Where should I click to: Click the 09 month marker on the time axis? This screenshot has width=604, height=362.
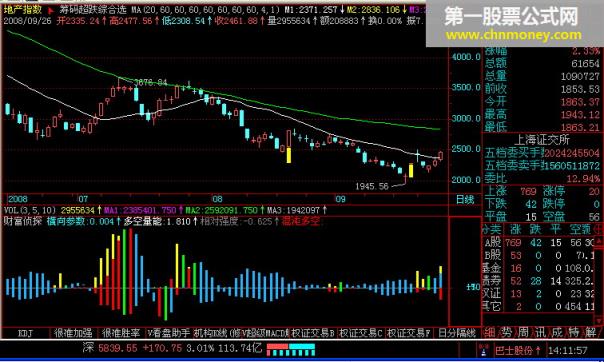[x=340, y=199]
